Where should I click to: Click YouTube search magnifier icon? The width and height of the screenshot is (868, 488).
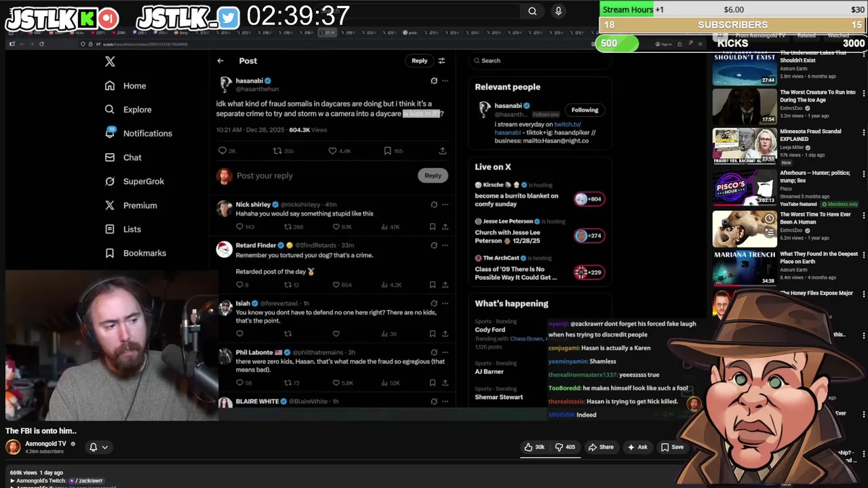click(532, 11)
